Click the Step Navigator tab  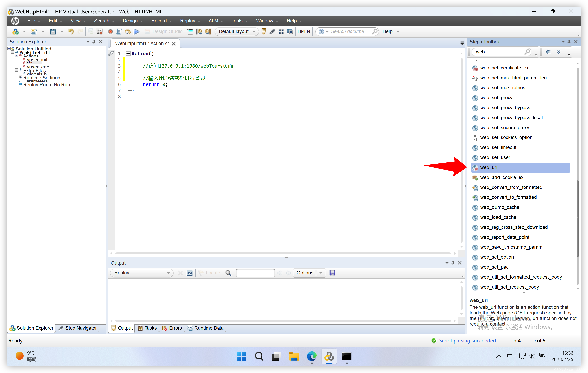[79, 328]
